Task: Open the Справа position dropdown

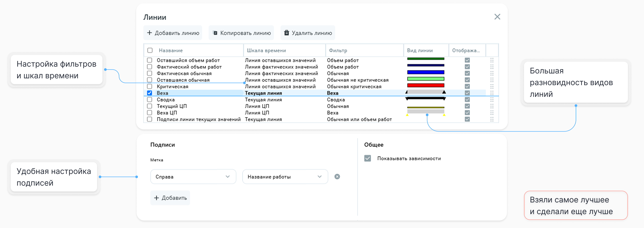Action: [x=193, y=177]
